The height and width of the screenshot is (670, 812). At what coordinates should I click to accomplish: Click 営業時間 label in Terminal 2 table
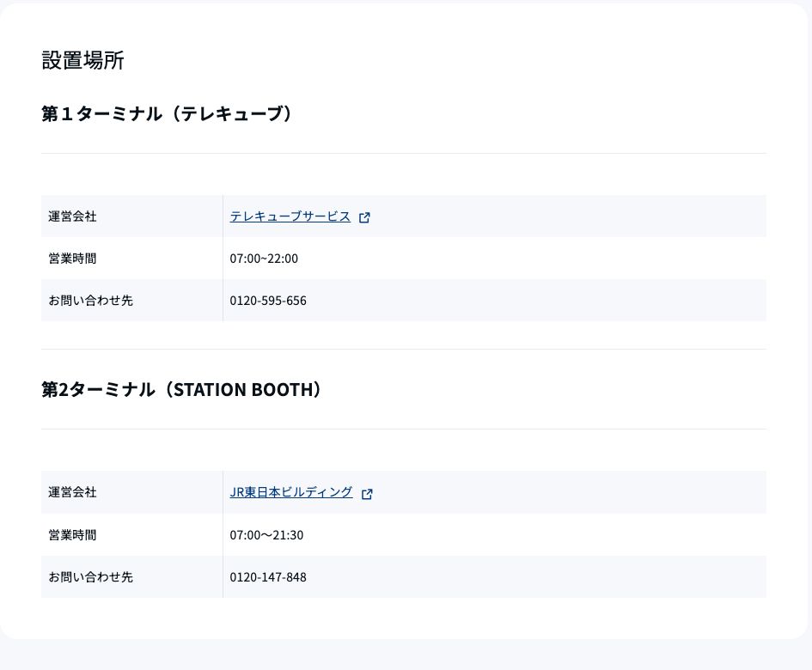coord(72,535)
